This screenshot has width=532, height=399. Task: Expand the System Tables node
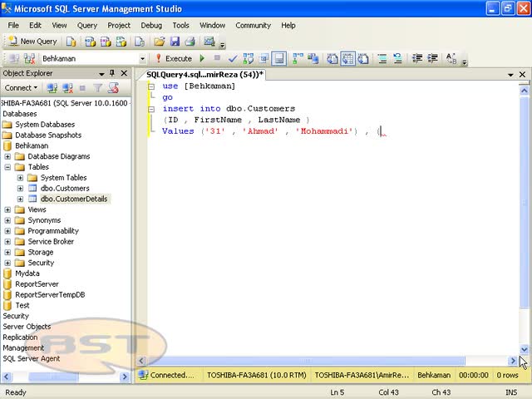[x=20, y=178]
